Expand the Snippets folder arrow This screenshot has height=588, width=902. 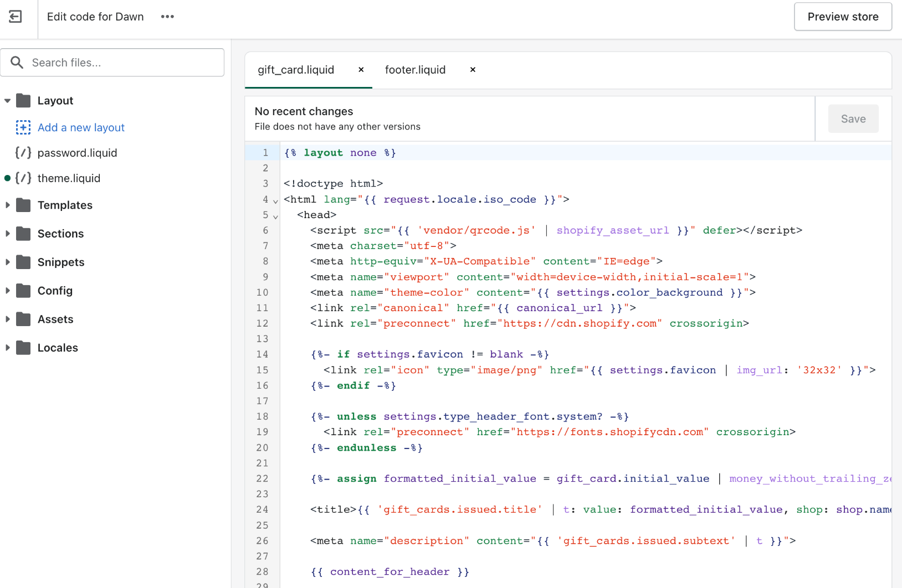pyautogui.click(x=8, y=262)
